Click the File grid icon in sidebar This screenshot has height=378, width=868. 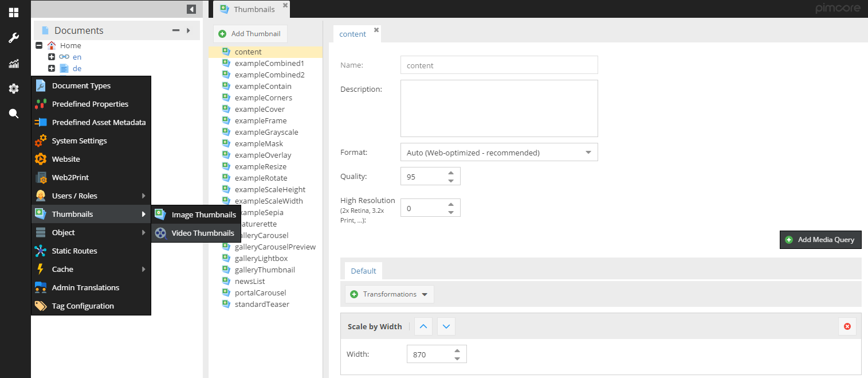tap(14, 13)
